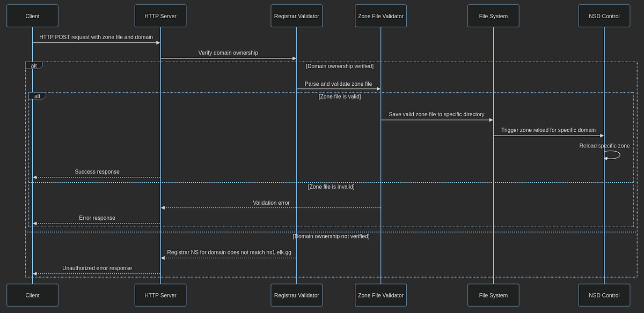The height and width of the screenshot is (313, 644).
Task: Select the File System participant box
Action: point(493,16)
